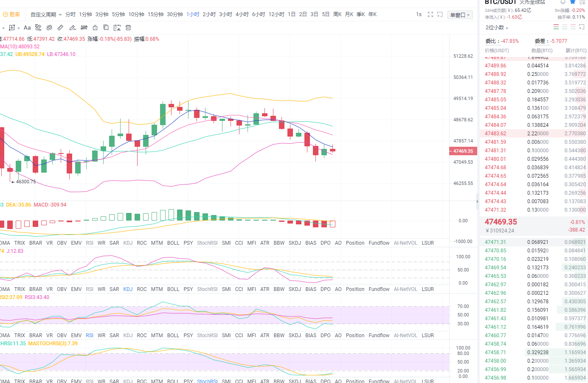Click the grid layout tool icon

click(12, 28)
